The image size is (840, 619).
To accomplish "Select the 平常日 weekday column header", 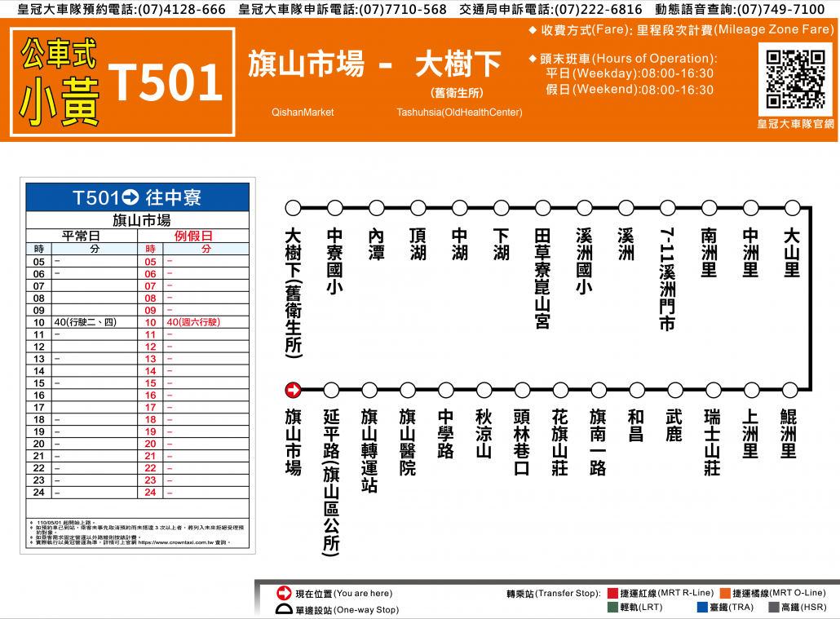I will pos(82,236).
